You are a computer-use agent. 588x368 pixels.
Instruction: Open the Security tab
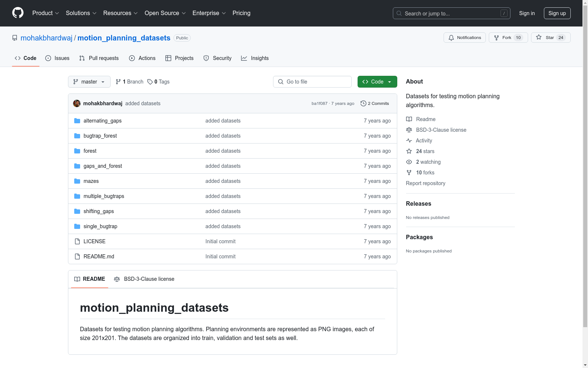[x=218, y=58]
